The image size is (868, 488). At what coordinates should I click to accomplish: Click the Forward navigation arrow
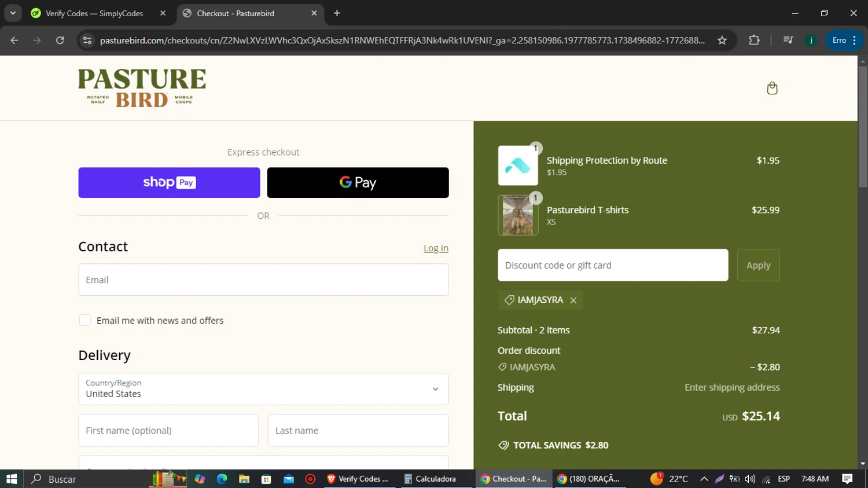tap(37, 40)
